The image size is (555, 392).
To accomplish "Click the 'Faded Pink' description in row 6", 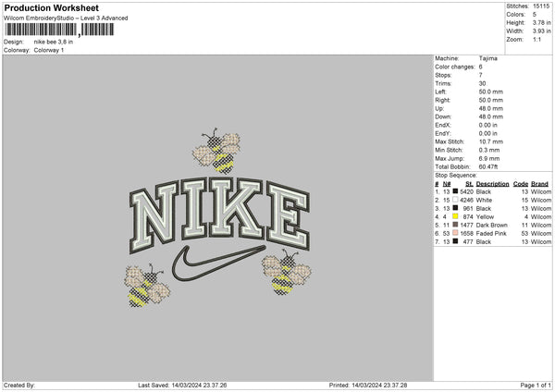I will coord(491,233).
